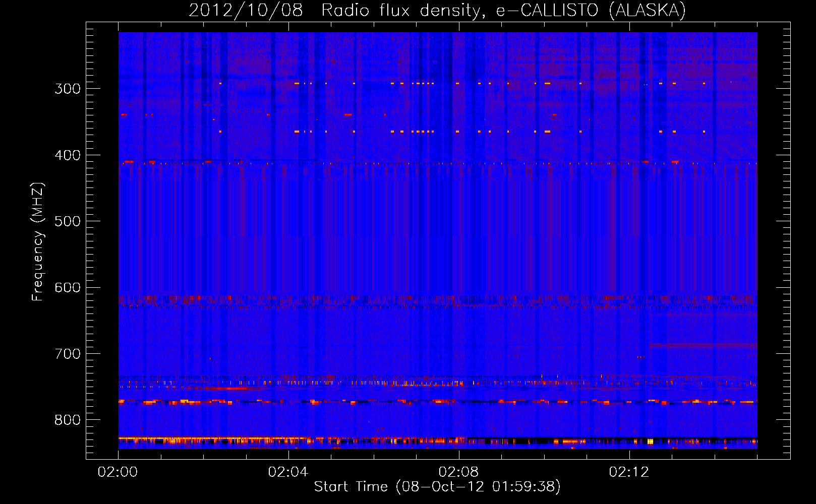The width and height of the screenshot is (816, 504).
Task: Click the 02:04 time tick label
Action: click(x=288, y=472)
